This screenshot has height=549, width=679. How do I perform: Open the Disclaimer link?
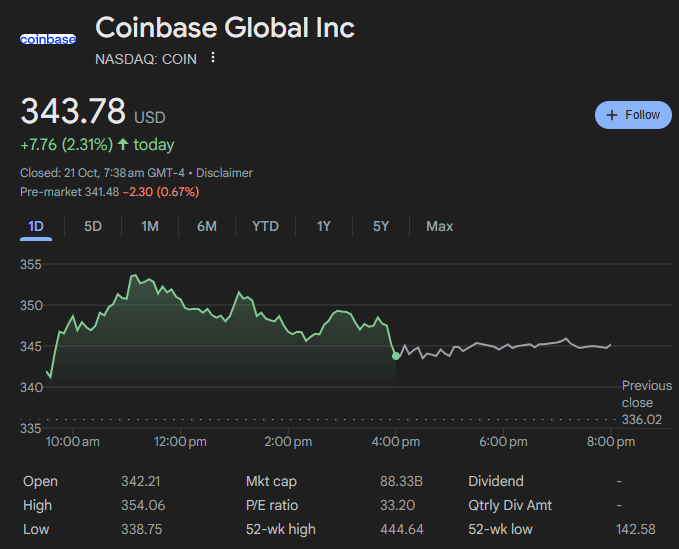[225, 173]
